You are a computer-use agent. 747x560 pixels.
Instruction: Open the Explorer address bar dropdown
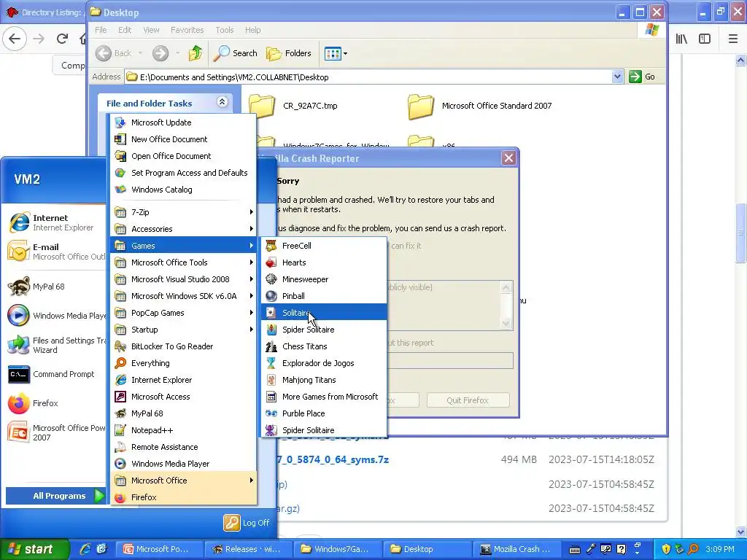pos(617,77)
